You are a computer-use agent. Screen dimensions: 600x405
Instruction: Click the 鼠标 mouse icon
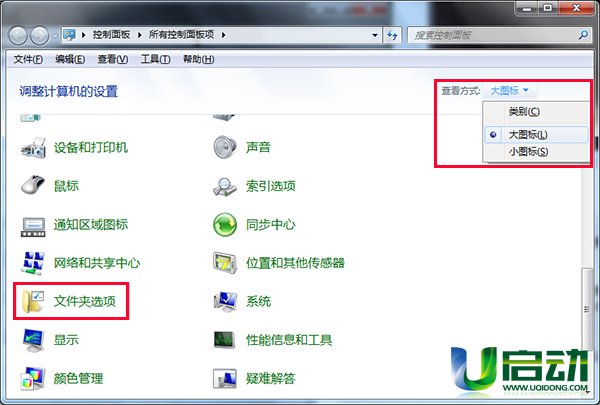[33, 186]
